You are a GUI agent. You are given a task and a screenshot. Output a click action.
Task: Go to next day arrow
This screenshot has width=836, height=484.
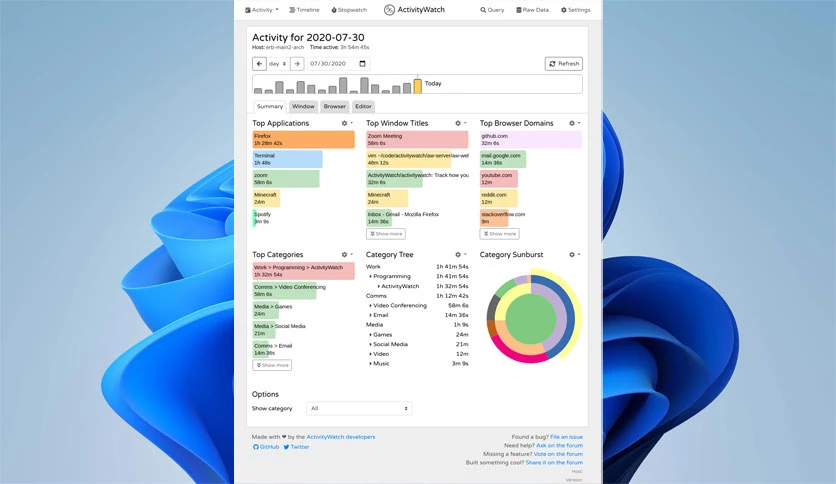coord(297,63)
